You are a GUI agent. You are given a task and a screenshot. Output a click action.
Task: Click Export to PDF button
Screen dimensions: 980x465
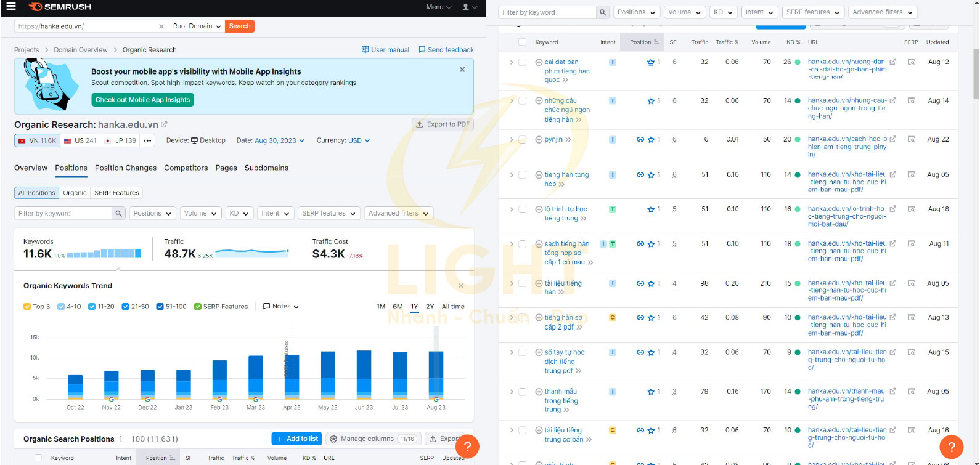(x=444, y=124)
